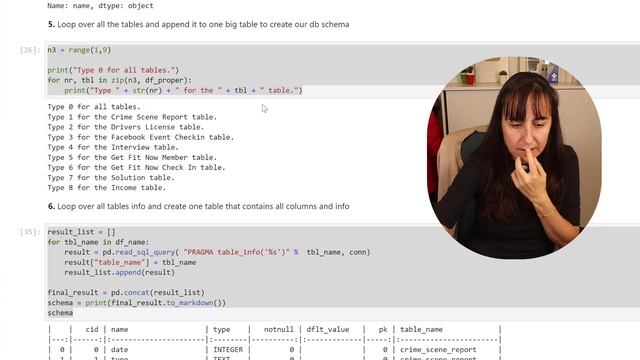640x360 pixels.
Task: Click the print 'Type 0 for all tables.' code line
Action: [113, 70]
